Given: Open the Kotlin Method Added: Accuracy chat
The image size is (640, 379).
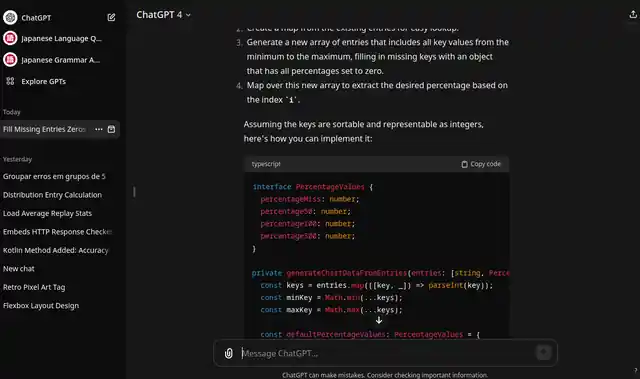Looking at the screenshot, I should coord(56,250).
